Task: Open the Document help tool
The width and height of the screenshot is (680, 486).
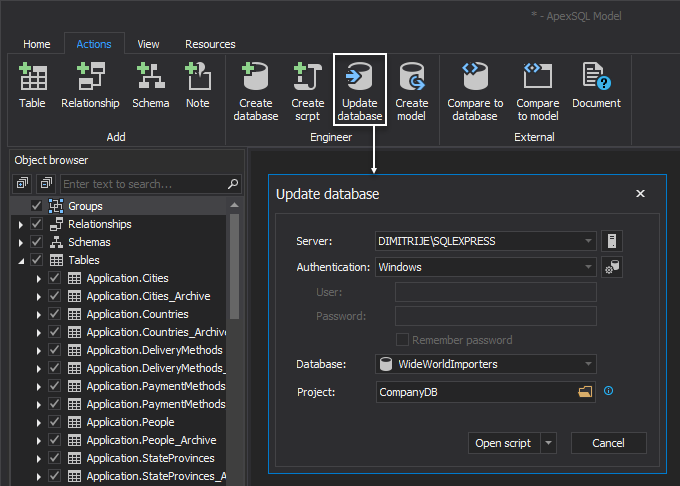Action: click(596, 85)
